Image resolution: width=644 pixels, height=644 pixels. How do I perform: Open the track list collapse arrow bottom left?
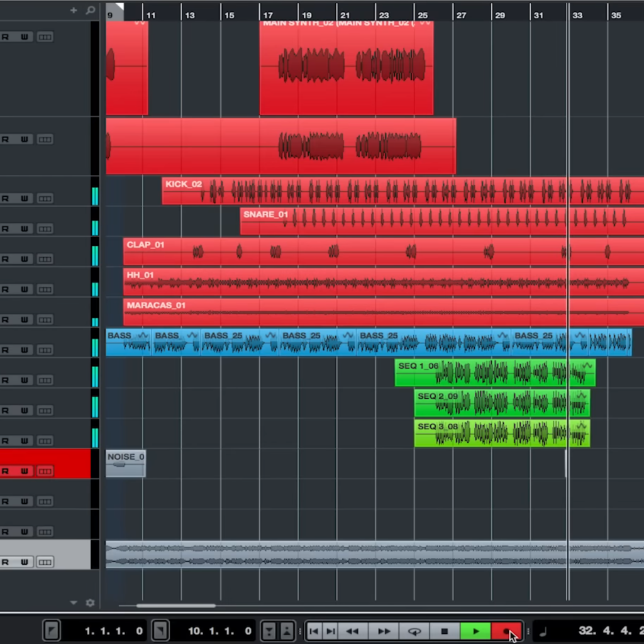(73, 602)
